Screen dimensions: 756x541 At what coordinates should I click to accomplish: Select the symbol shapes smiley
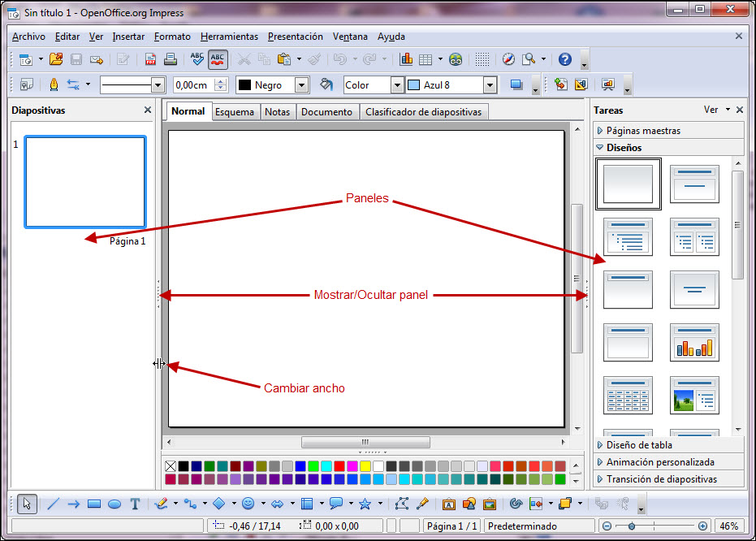pos(248,504)
